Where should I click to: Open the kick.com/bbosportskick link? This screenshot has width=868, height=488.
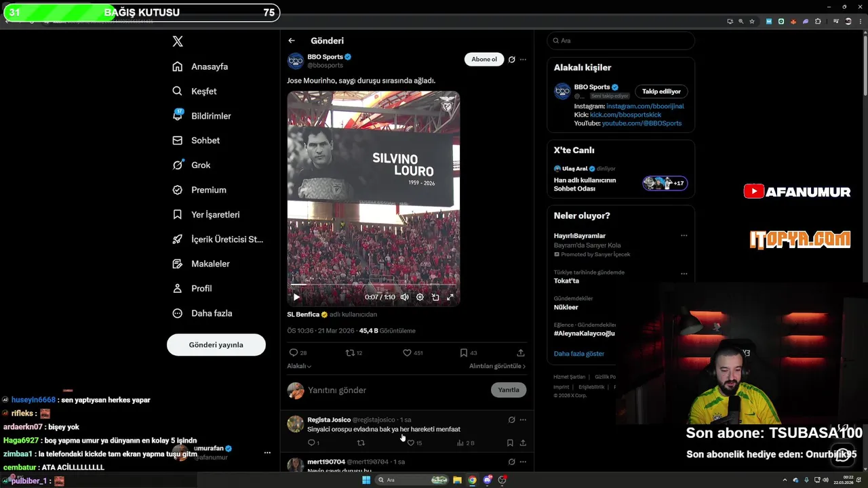[625, 115]
